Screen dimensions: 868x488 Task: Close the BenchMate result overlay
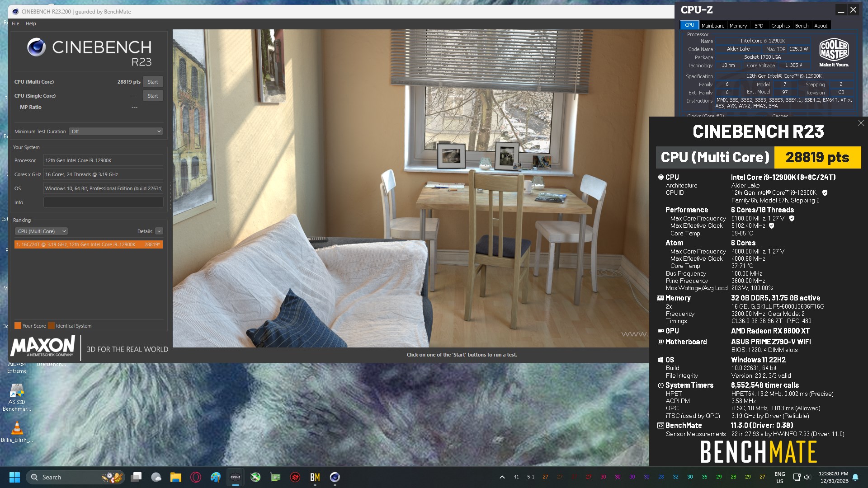[861, 123]
